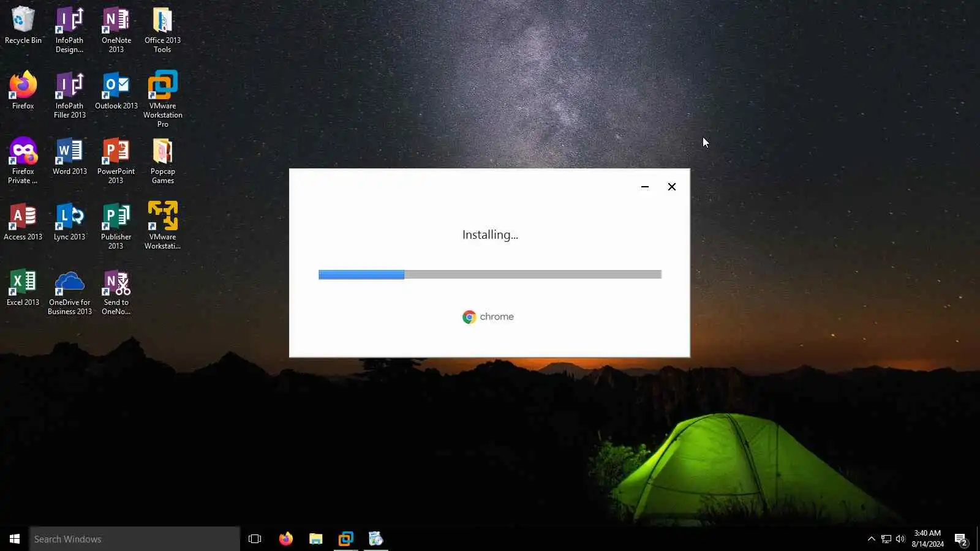Switch to VMware Workstation in taskbar
Image resolution: width=980 pixels, height=551 pixels.
(x=345, y=539)
